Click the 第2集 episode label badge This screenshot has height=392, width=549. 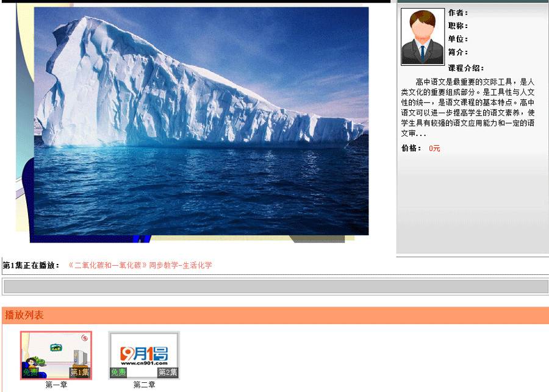tap(168, 372)
